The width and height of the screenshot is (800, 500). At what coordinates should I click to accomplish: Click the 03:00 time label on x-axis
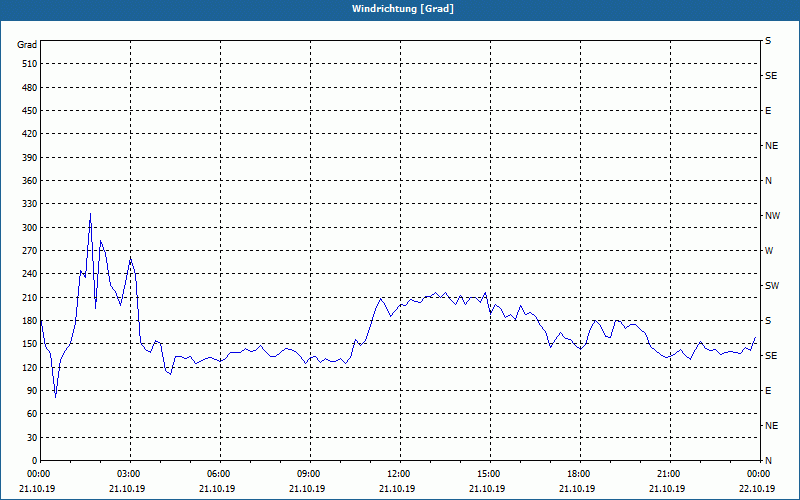tap(131, 474)
